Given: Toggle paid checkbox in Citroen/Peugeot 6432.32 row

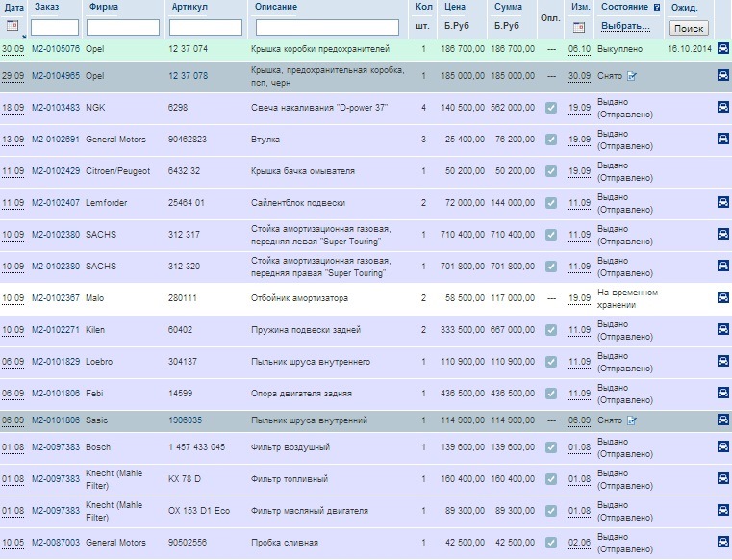Looking at the screenshot, I should click(551, 171).
